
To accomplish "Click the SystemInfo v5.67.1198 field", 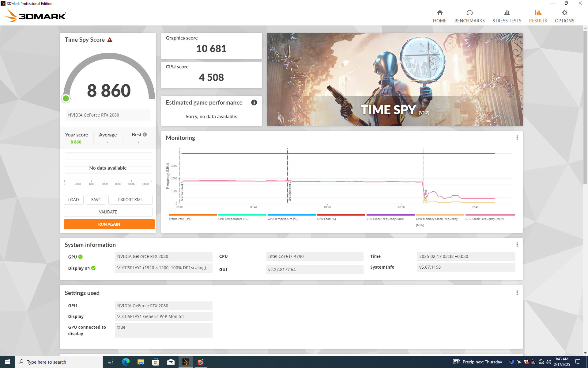I will [x=465, y=267].
